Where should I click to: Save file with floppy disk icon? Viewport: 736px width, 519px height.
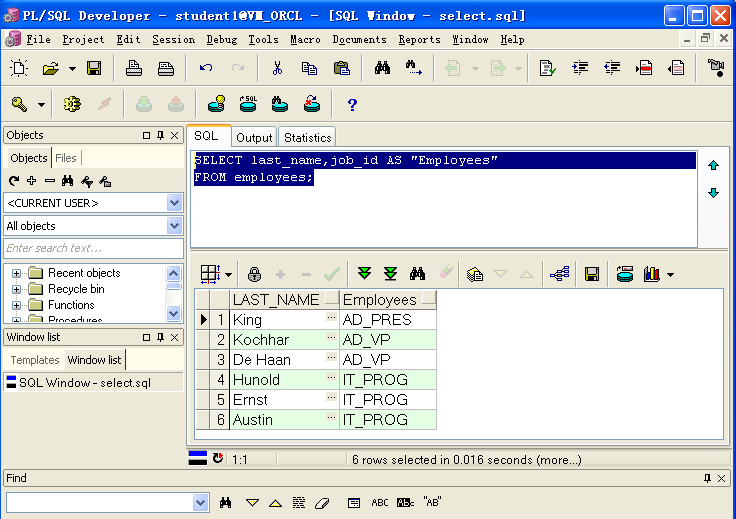94,69
